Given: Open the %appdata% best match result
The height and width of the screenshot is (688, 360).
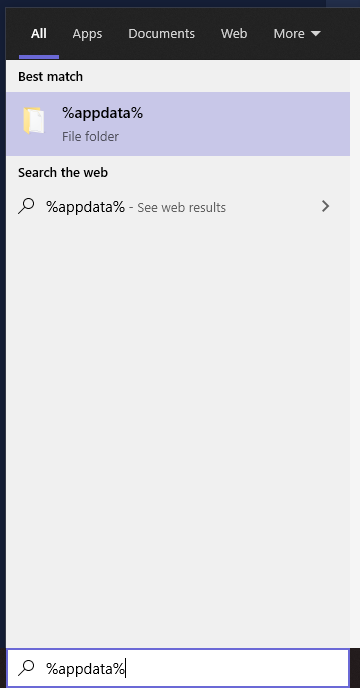Looking at the screenshot, I should pyautogui.click(x=178, y=124).
